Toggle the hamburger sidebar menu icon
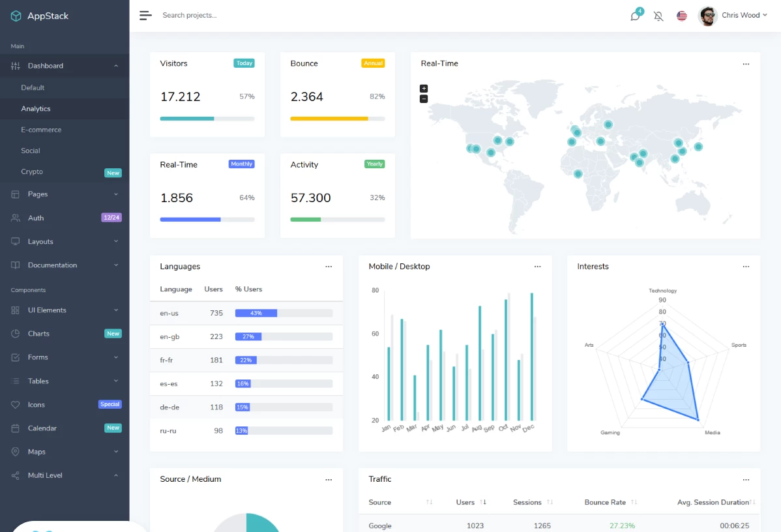The image size is (781, 532). coord(145,16)
